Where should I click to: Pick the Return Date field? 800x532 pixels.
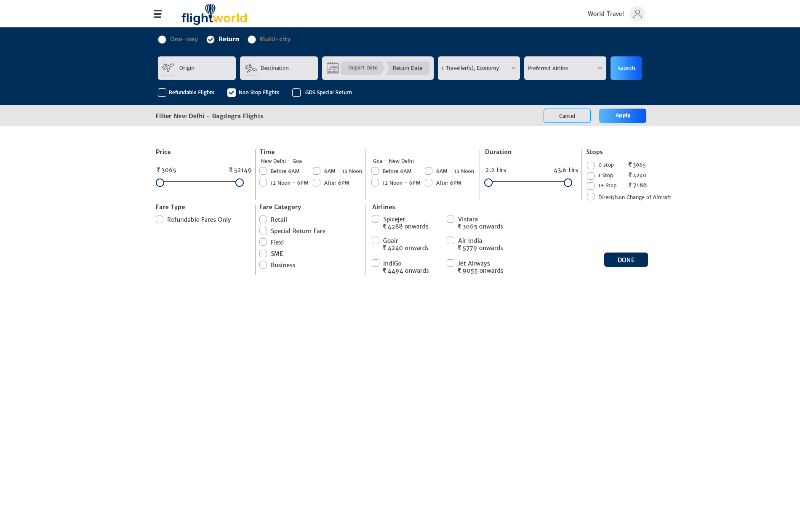[408, 68]
